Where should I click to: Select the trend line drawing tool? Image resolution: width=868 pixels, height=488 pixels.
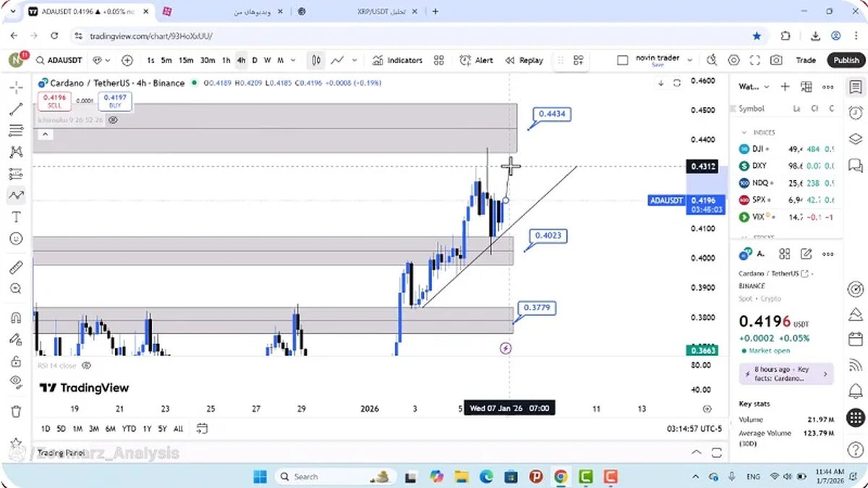point(16,109)
